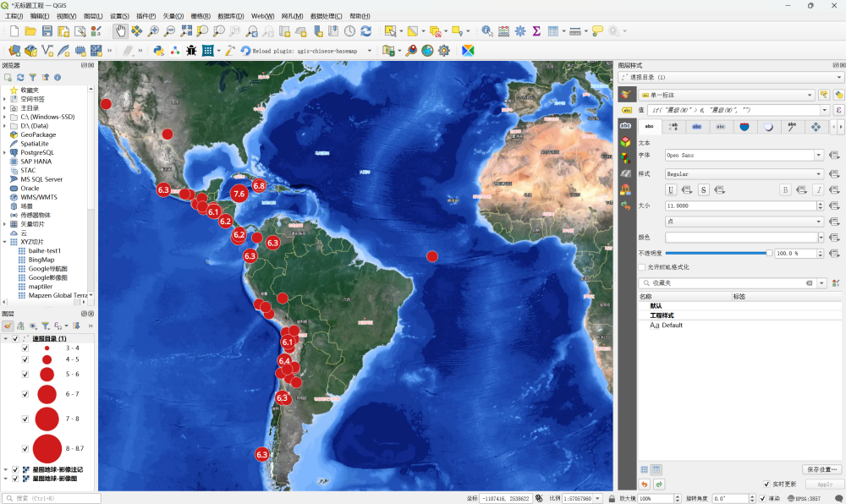The height and width of the screenshot is (504, 846).
Task: Open the Field Calculator abacus icon
Action: tap(504, 31)
